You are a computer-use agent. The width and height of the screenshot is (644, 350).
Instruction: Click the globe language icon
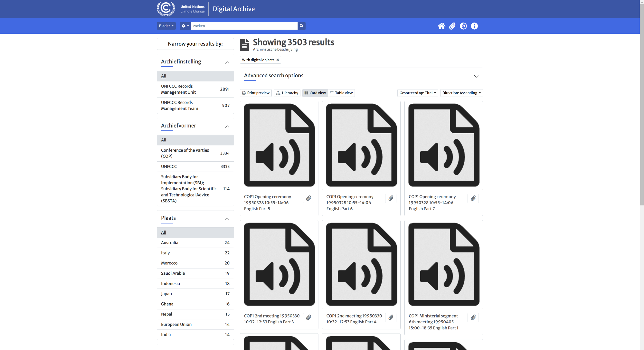[x=463, y=26]
